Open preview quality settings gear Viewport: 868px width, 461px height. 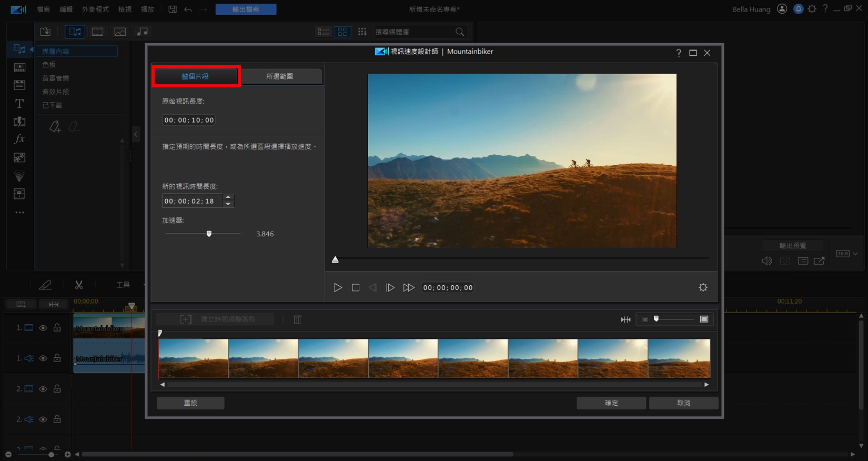703,287
